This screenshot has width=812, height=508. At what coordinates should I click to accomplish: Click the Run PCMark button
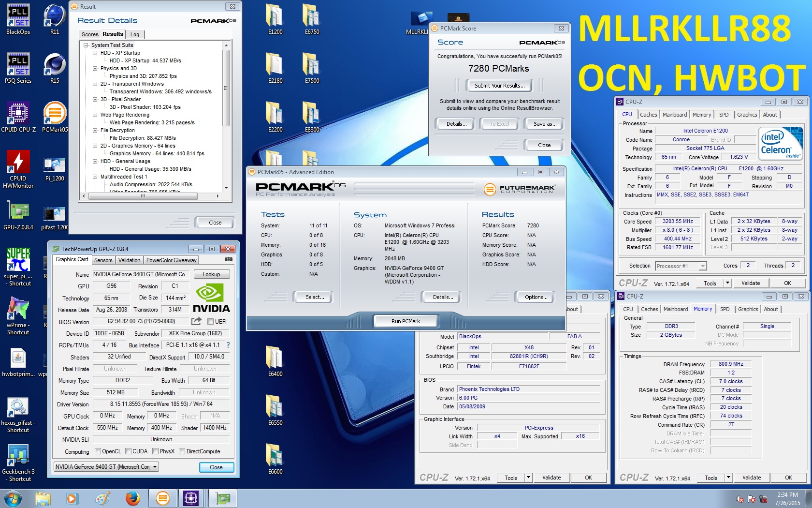pos(406,321)
